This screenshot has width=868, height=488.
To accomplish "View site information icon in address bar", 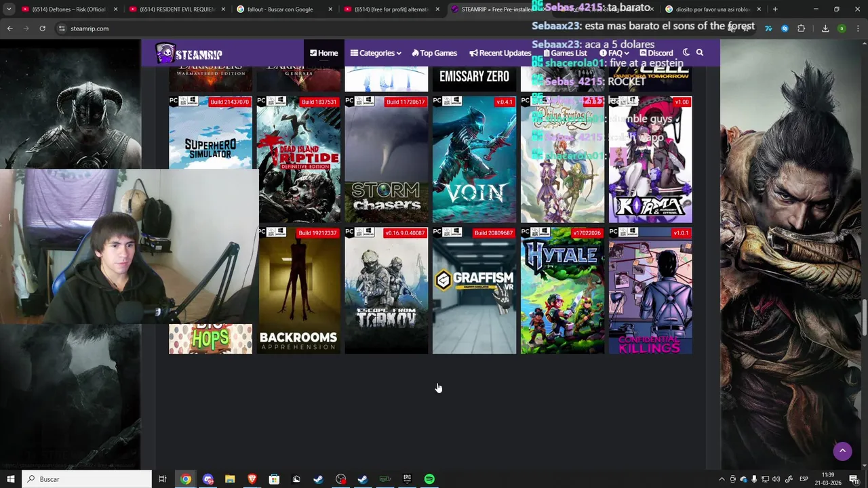I will tap(62, 28).
